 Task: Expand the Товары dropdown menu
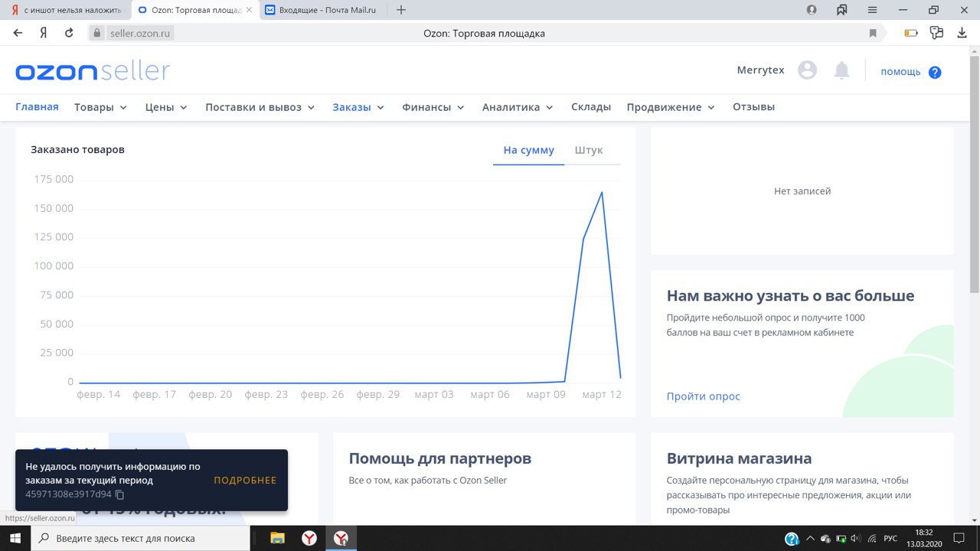pos(100,107)
